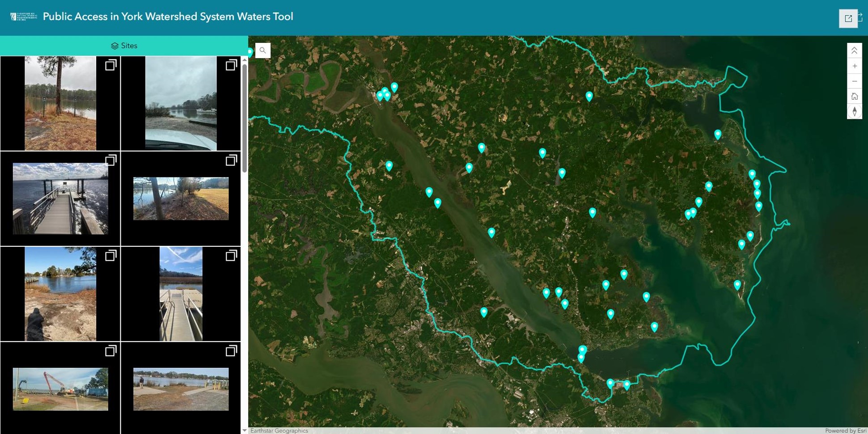Open the Zoom In control on the map
The width and height of the screenshot is (868, 434).
click(855, 66)
